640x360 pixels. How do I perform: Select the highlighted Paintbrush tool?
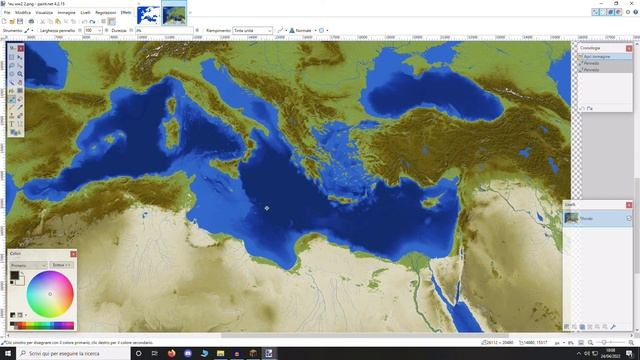[11, 99]
